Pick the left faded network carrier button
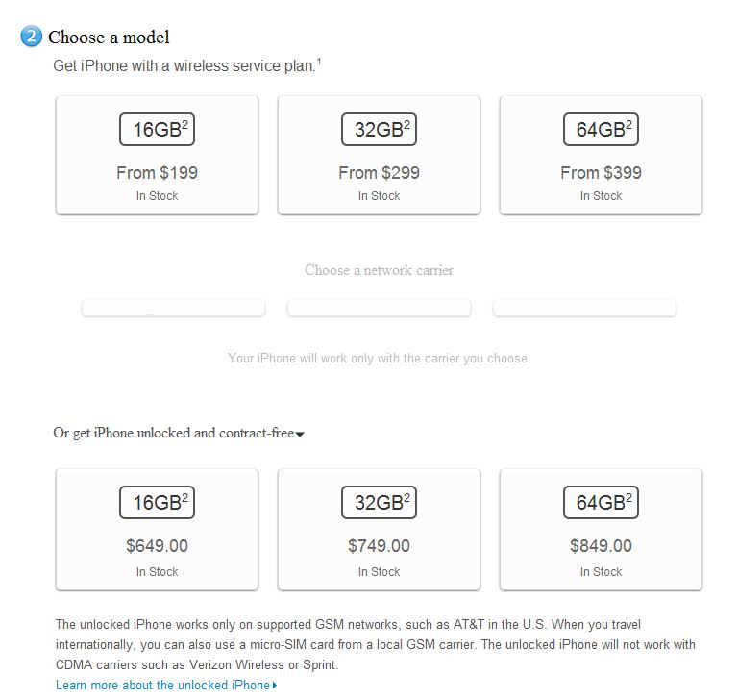 [x=173, y=308]
